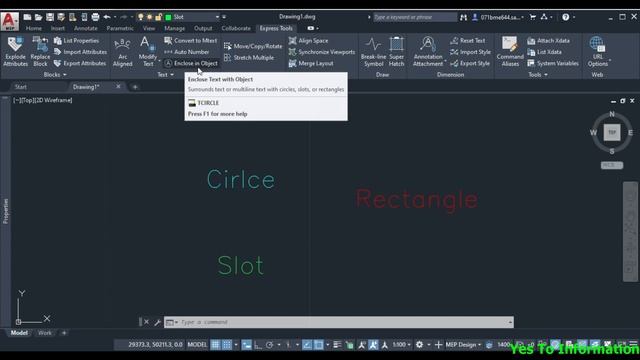Click Move/Copy/Rotate tool

(253, 46)
